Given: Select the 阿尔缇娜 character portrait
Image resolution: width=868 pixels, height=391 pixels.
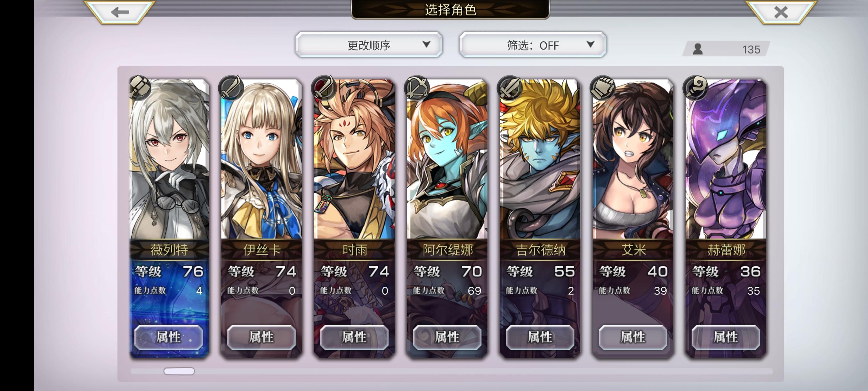Looking at the screenshot, I should [x=447, y=159].
